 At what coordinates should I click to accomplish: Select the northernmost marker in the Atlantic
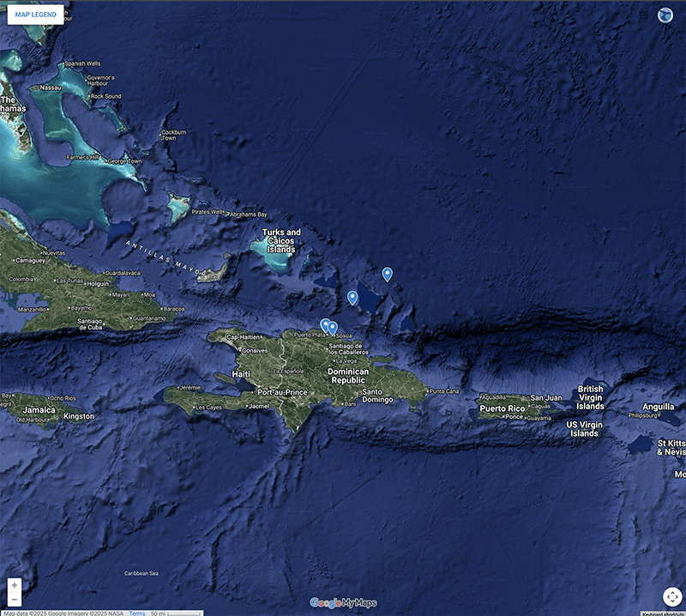(x=388, y=273)
